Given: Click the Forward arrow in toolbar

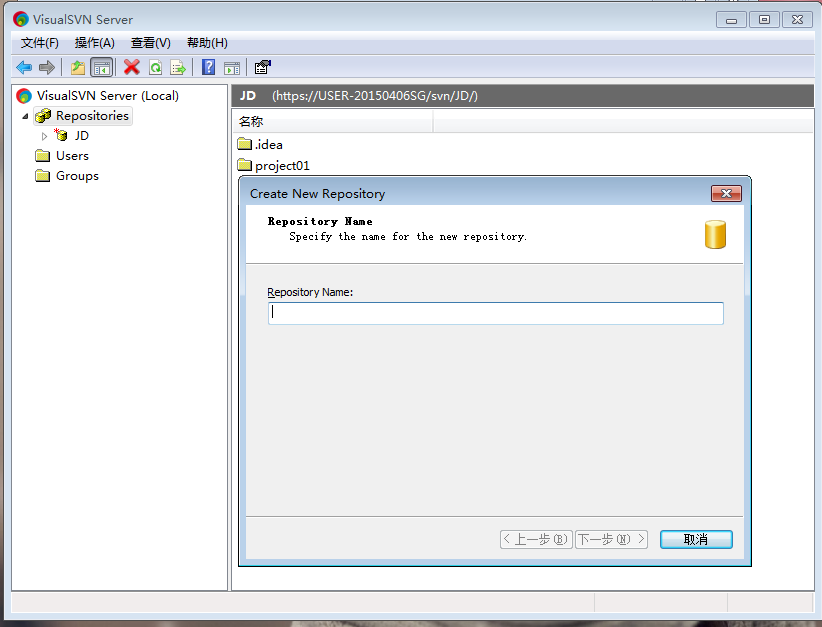Looking at the screenshot, I should pos(47,67).
